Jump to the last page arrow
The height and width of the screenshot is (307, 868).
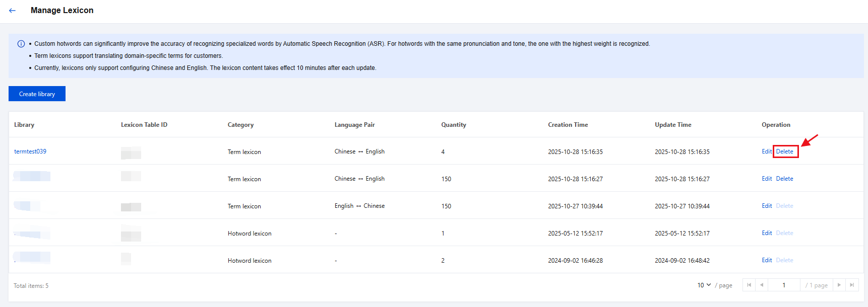coord(852,285)
